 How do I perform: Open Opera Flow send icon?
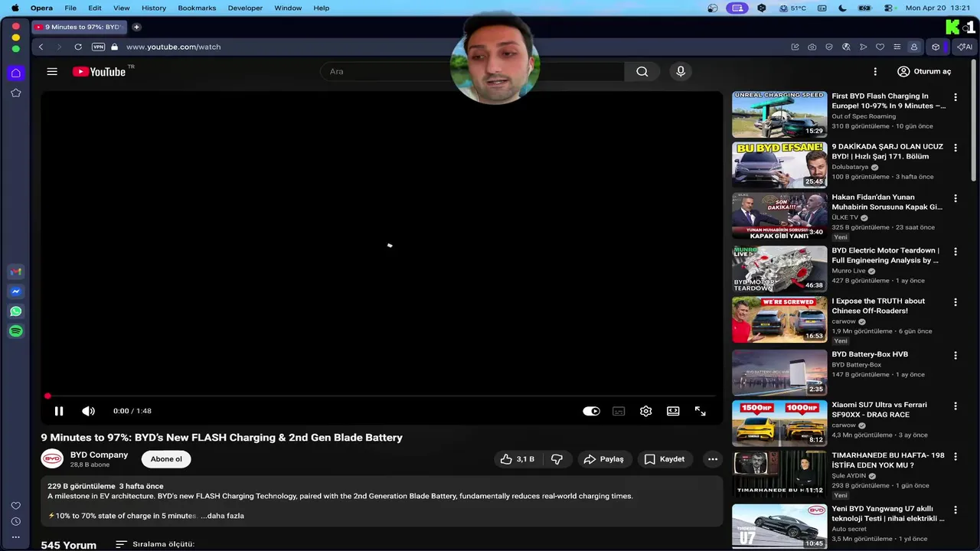point(863,47)
